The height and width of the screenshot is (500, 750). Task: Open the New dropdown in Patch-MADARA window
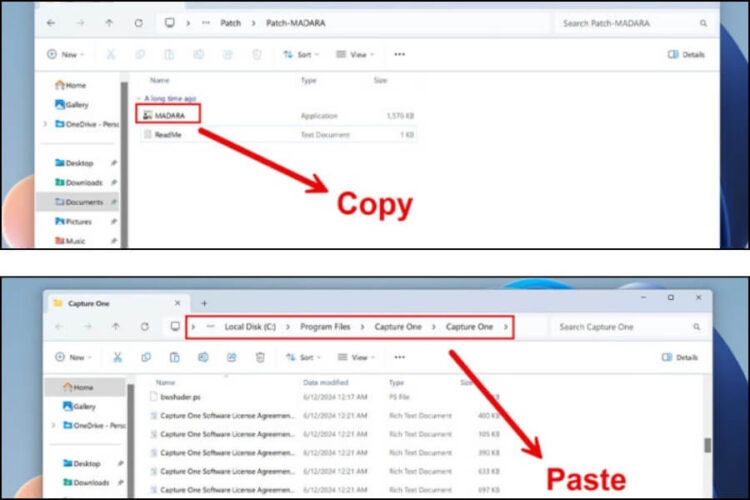(x=66, y=55)
